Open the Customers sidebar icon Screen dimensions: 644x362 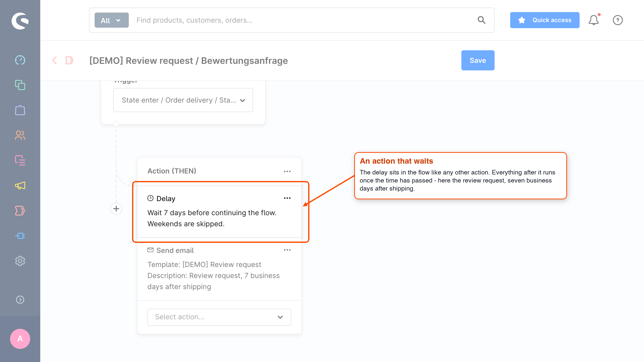point(20,135)
